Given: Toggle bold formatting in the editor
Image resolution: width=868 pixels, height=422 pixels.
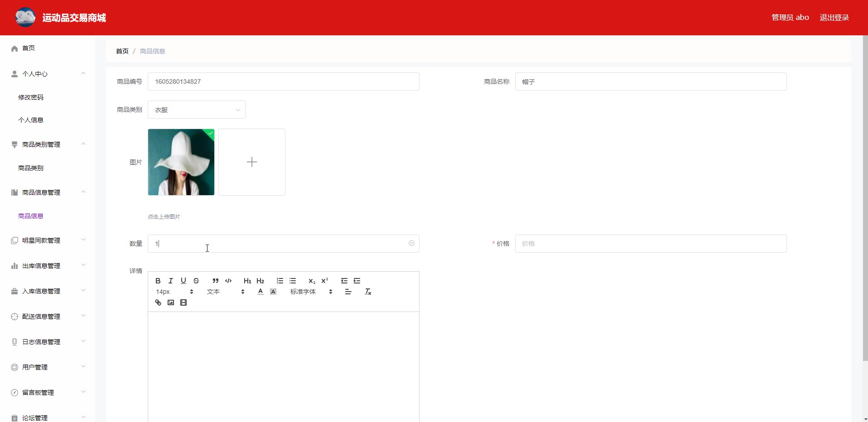Looking at the screenshot, I should [158, 281].
